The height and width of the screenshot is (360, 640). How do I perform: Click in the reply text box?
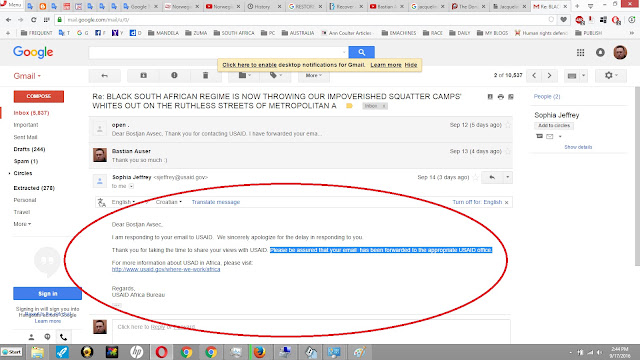311,331
